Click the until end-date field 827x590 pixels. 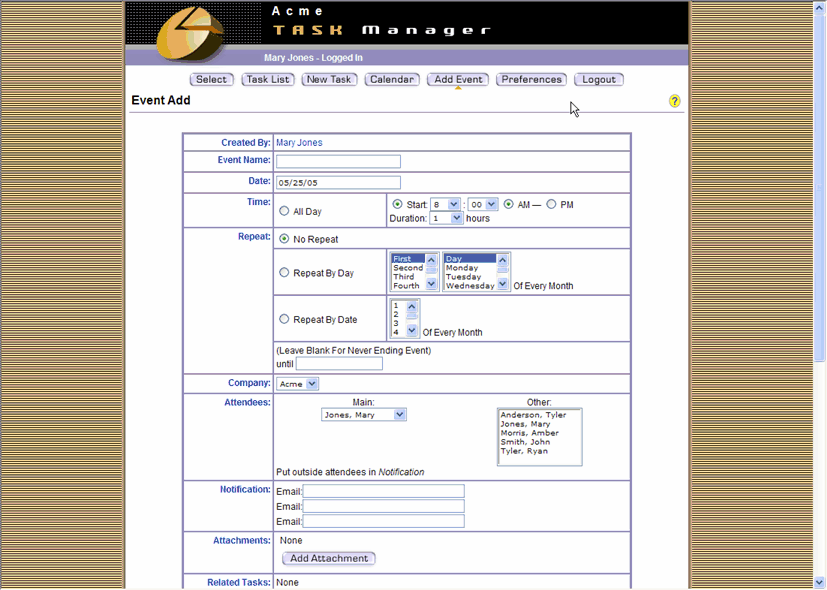coord(339,363)
